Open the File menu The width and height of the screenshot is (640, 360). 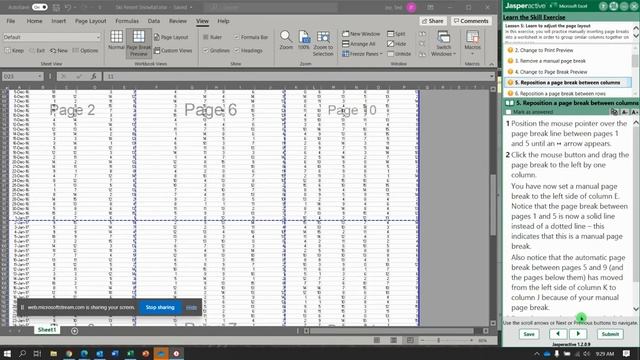point(11,21)
